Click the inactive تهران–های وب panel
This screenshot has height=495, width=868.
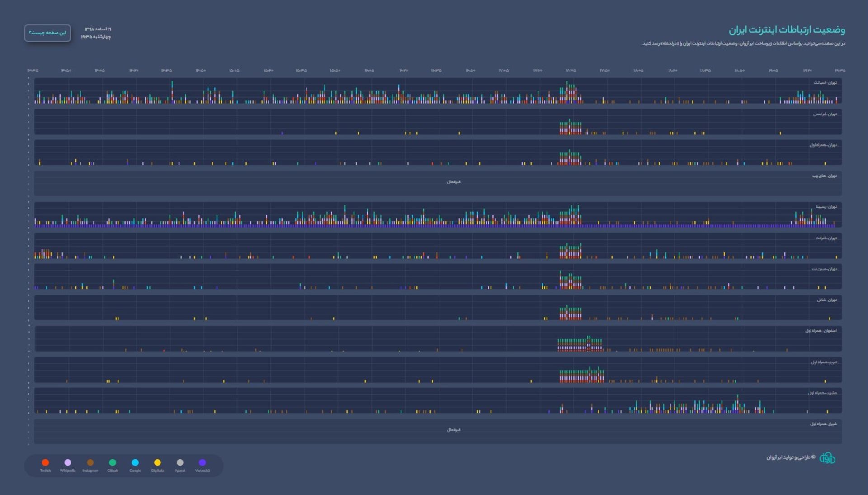pos(453,182)
